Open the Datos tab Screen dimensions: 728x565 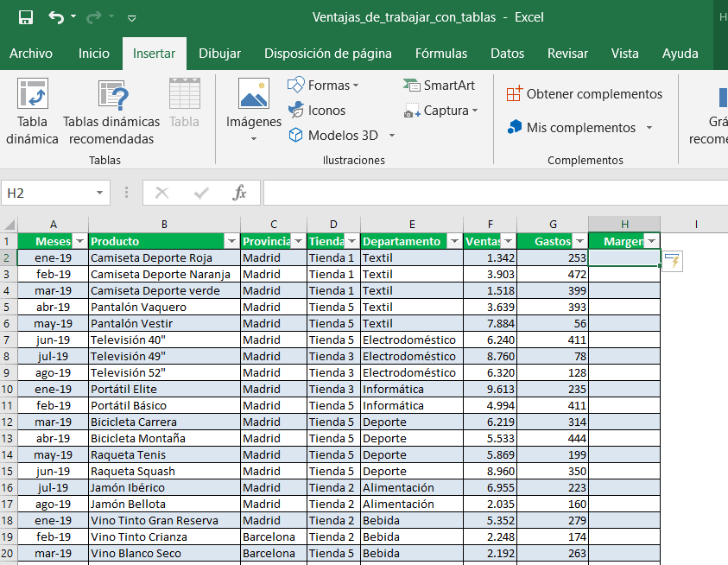507,54
